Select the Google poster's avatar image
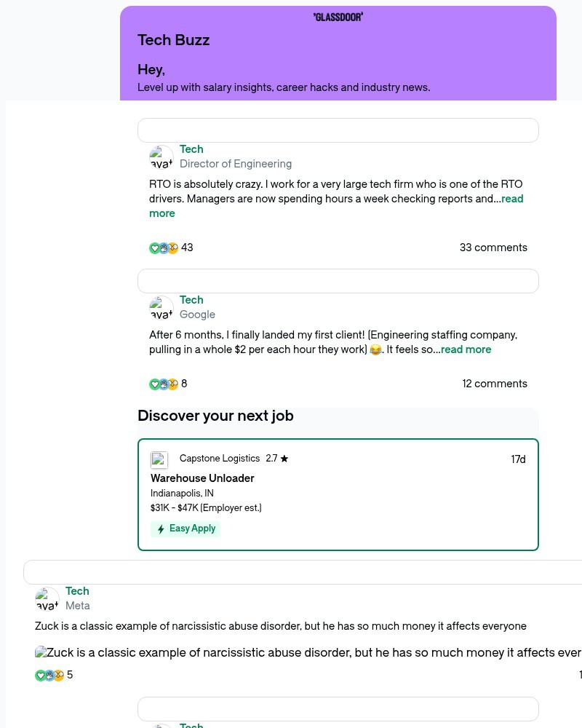The image size is (582, 728). 161,307
